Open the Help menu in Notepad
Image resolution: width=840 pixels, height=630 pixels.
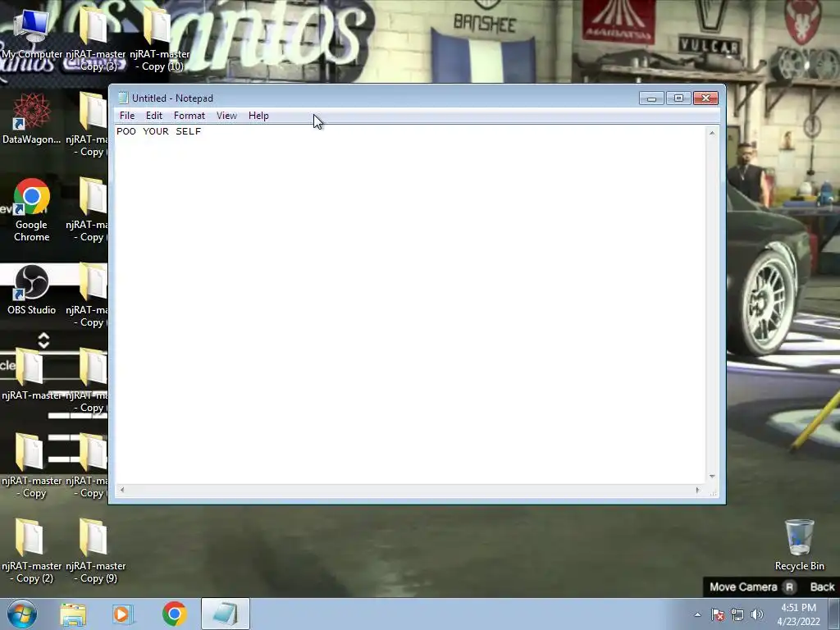[258, 116]
